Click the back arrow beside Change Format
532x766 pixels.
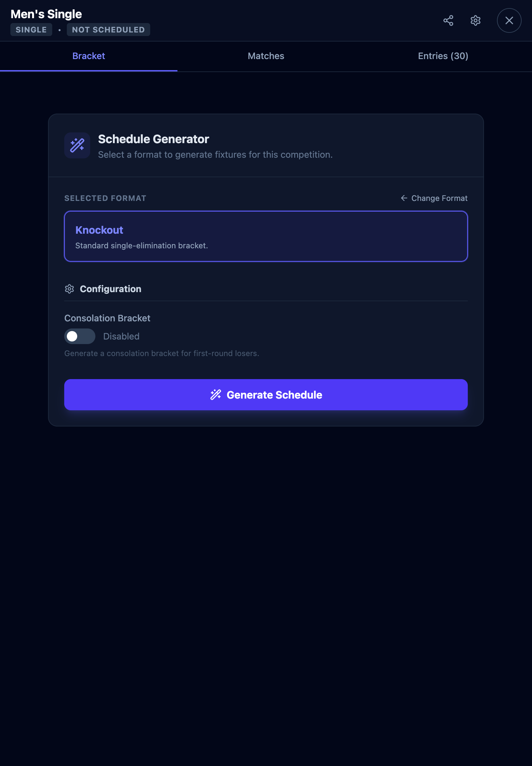click(404, 198)
